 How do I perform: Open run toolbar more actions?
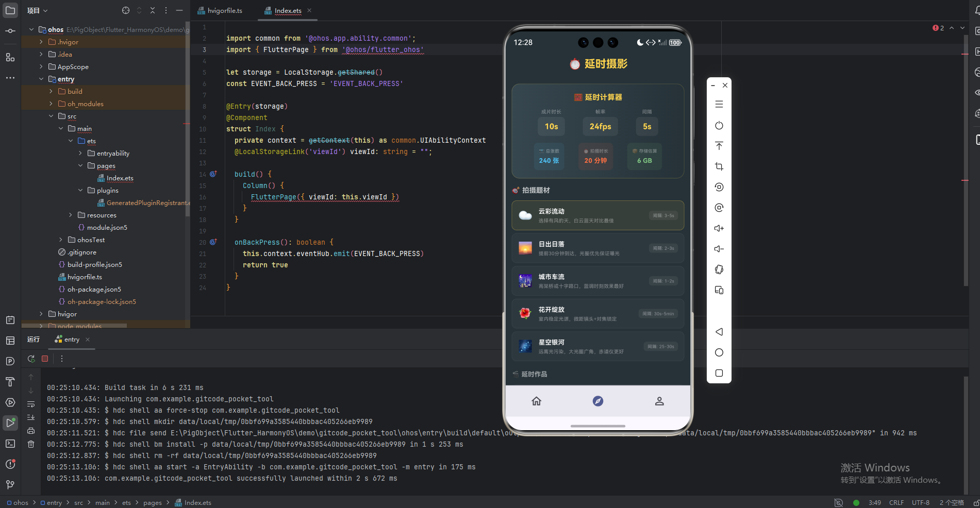point(62,359)
